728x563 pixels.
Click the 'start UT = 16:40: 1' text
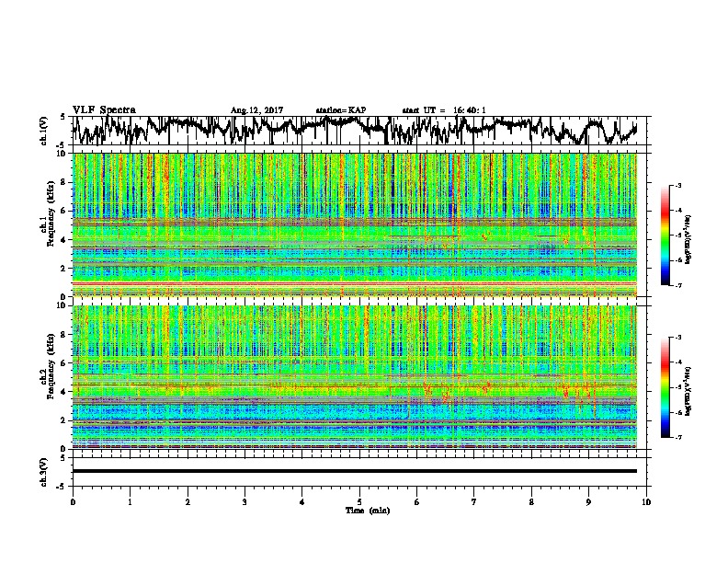(444, 110)
